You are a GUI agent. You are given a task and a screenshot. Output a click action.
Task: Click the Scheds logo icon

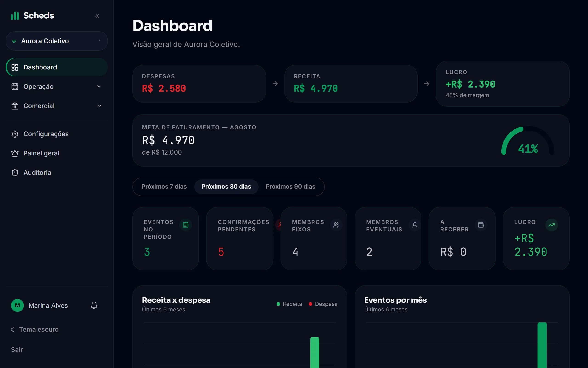click(x=15, y=16)
